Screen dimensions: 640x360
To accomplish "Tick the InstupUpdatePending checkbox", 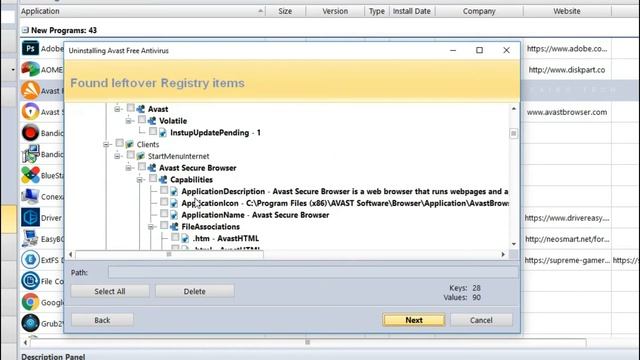I will (153, 131).
